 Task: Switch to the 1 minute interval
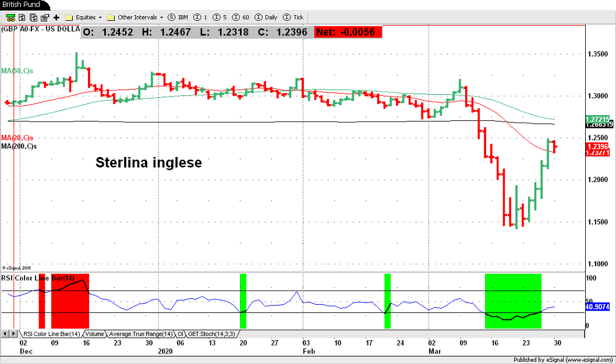point(200,17)
